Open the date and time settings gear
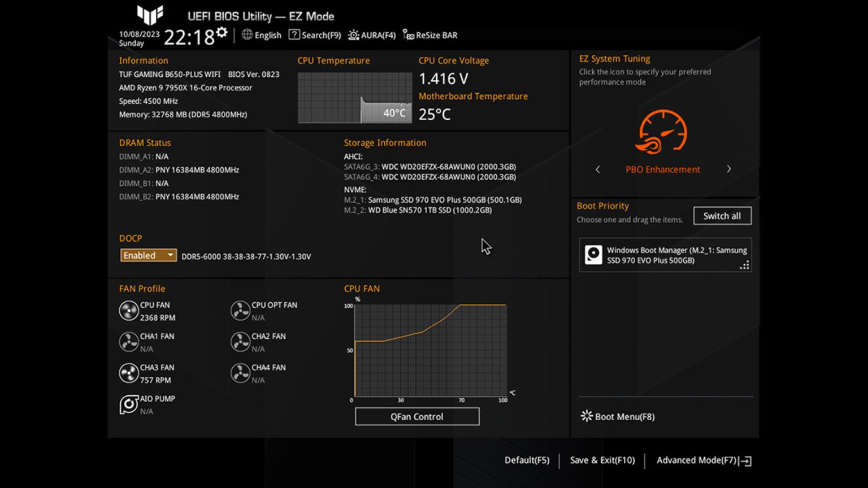This screenshot has width=868, height=488. coord(222,32)
